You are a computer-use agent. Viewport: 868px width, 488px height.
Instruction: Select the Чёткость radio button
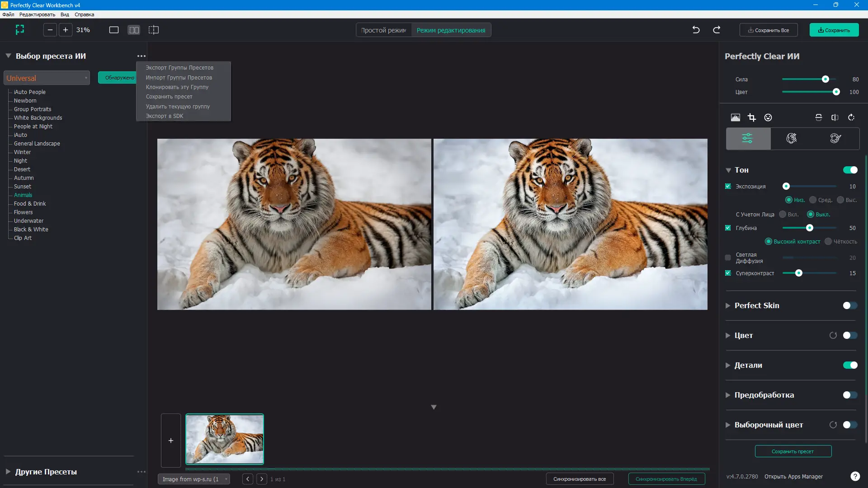828,242
